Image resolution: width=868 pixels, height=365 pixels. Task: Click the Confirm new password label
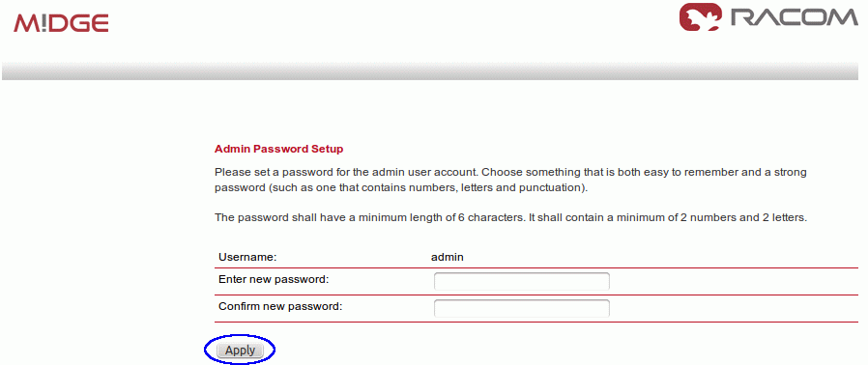click(280, 306)
